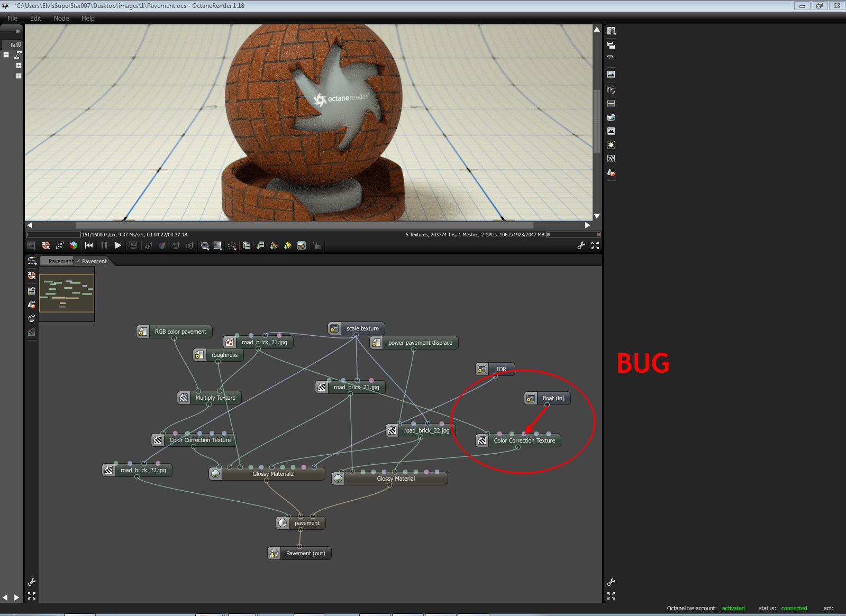The height and width of the screenshot is (616, 846).
Task: Click the black mountain picture icon in right panel
Action: pyautogui.click(x=611, y=131)
